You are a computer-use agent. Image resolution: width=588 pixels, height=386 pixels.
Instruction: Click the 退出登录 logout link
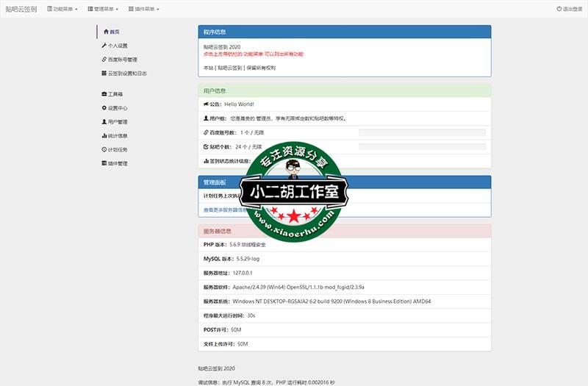[x=570, y=9]
